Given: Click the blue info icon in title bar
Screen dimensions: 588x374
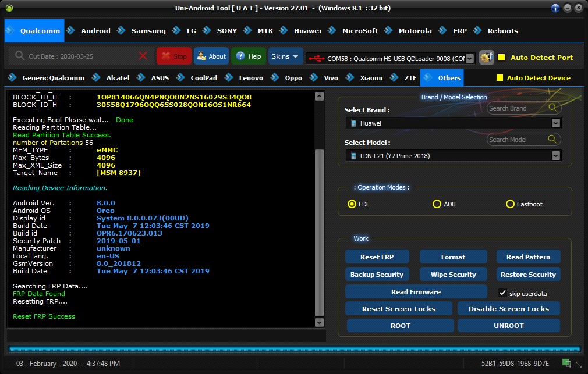Looking at the screenshot, I should point(555,8).
